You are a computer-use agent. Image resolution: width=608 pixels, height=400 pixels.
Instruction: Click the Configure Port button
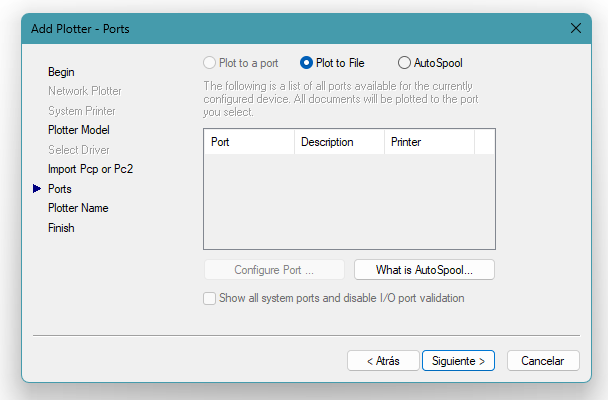(x=274, y=270)
